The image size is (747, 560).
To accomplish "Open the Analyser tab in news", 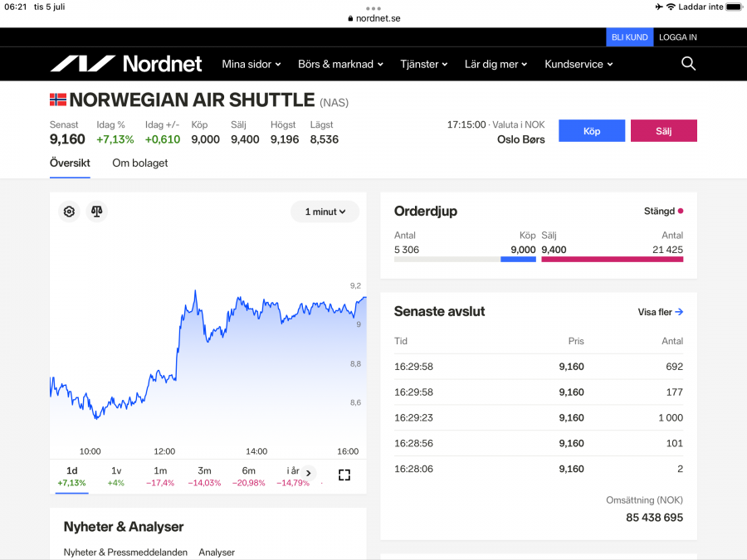I will (217, 552).
